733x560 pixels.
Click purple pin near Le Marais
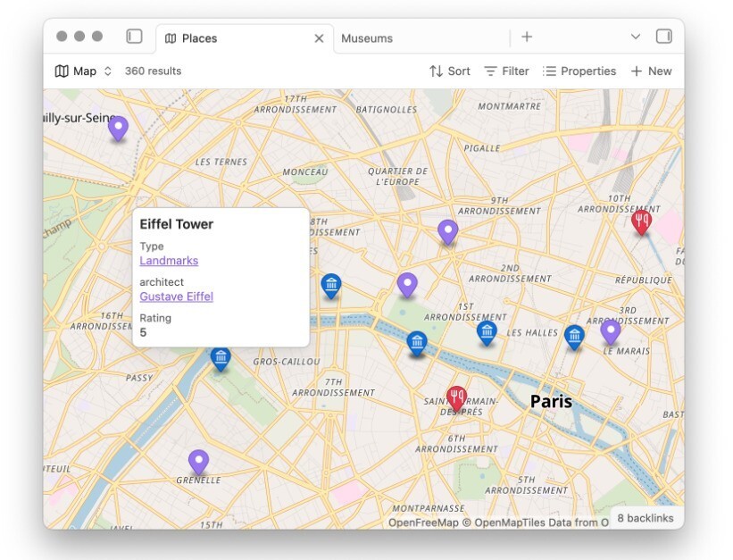(611, 331)
